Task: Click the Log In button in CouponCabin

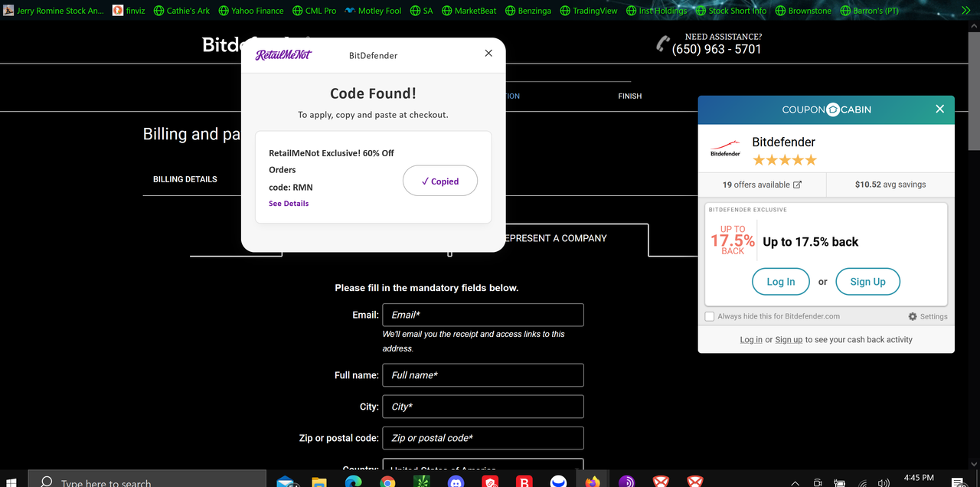Action: pyautogui.click(x=780, y=282)
